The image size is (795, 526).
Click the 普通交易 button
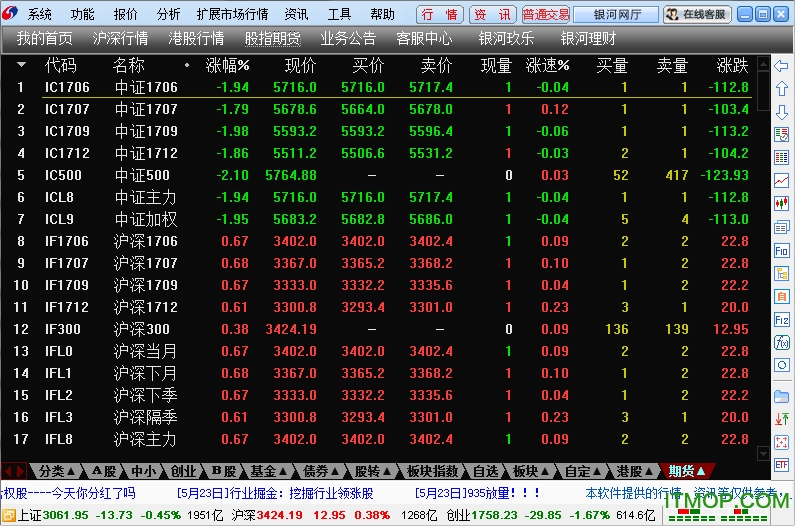pos(546,15)
